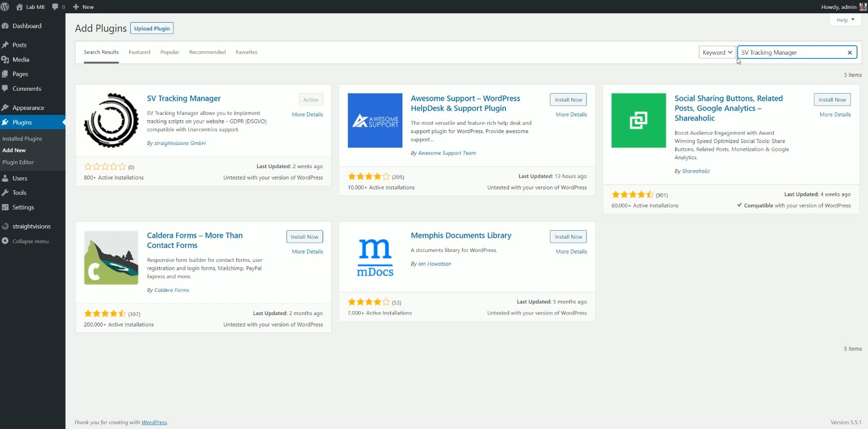The image size is (868, 429).
Task: Open More Details for SV Tracking Manager
Action: point(307,114)
